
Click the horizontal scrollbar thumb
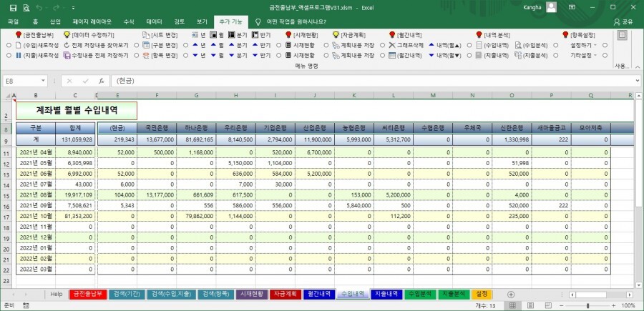(x=591, y=295)
